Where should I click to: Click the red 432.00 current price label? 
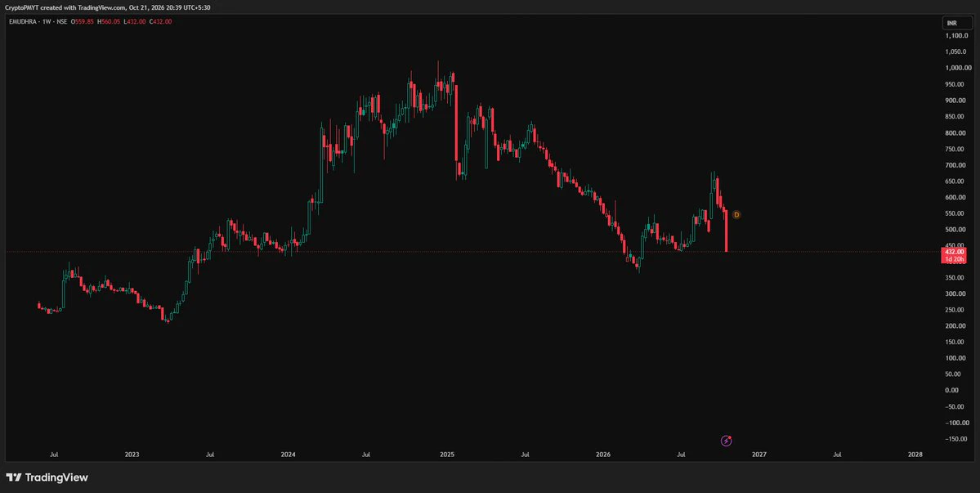[953, 252]
